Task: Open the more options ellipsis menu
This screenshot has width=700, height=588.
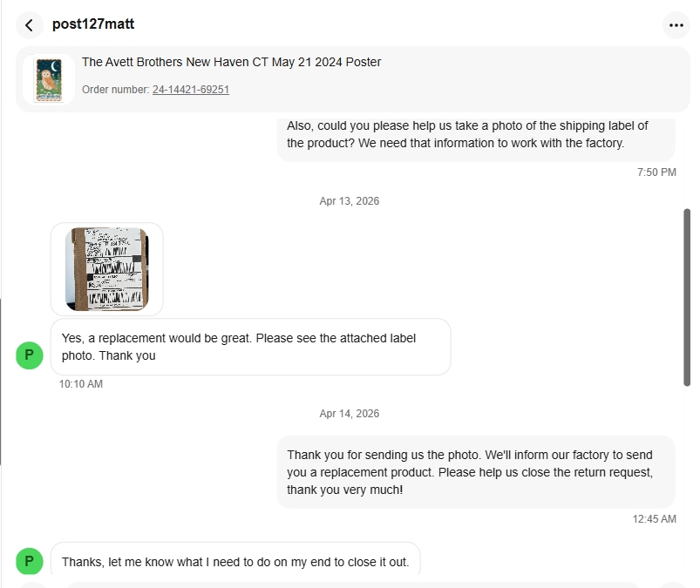Action: click(x=676, y=25)
